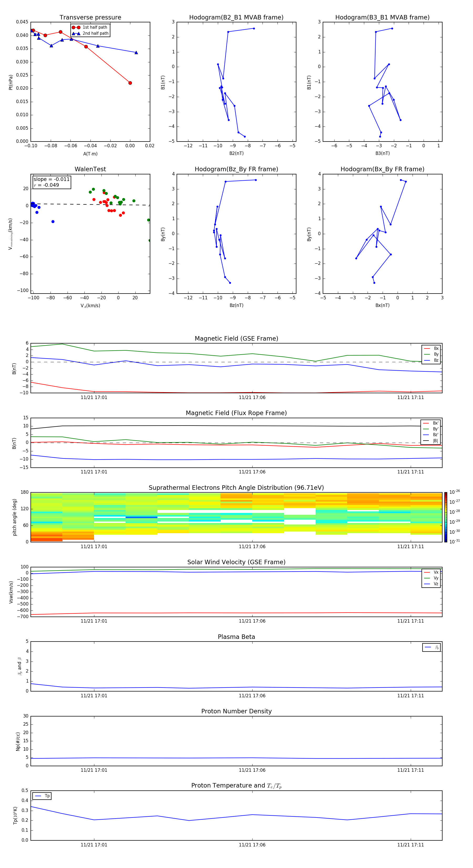Select the "Bz(nT)" x-axis label

[236, 305]
